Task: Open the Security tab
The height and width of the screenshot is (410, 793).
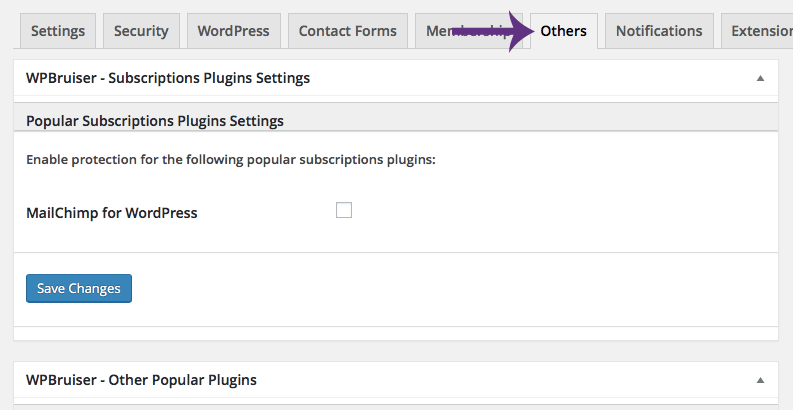Action: 141,31
